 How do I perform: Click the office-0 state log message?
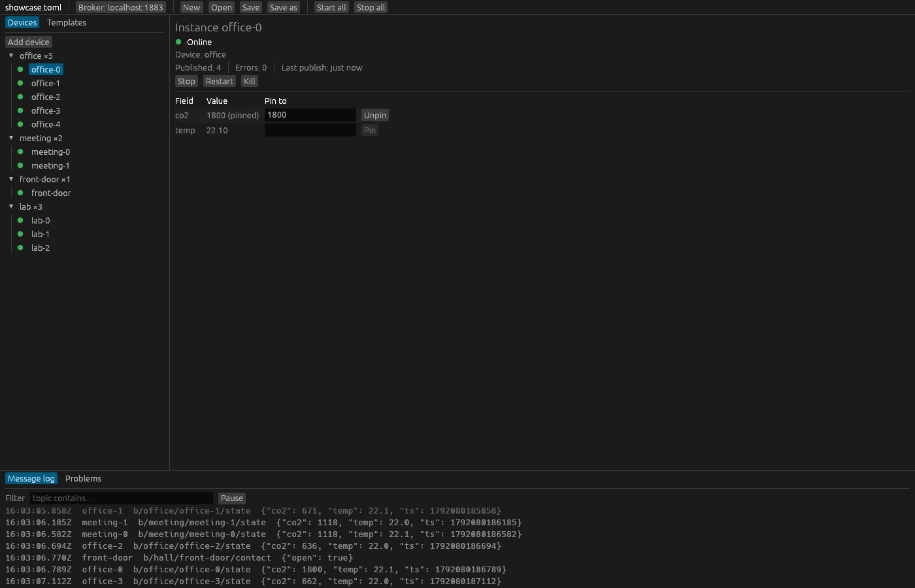click(256, 570)
